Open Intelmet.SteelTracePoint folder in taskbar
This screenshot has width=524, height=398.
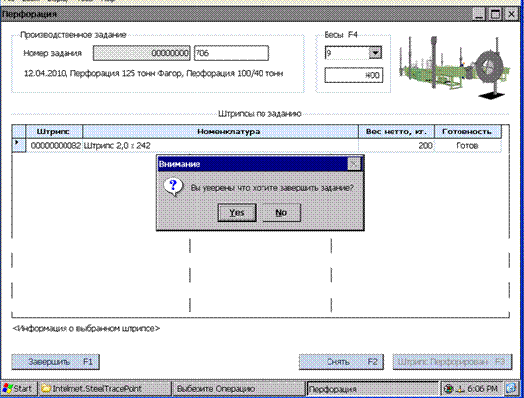click(x=104, y=389)
